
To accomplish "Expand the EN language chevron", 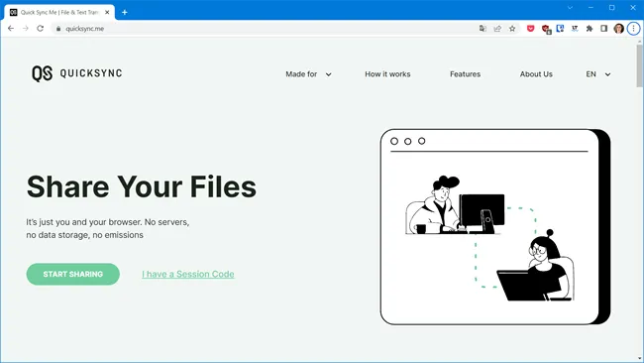I will tap(608, 74).
